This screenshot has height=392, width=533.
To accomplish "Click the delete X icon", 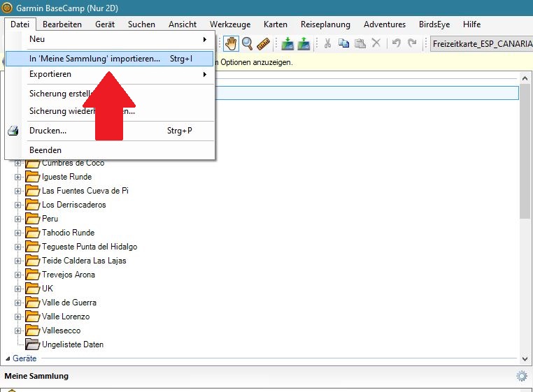I will 376,43.
